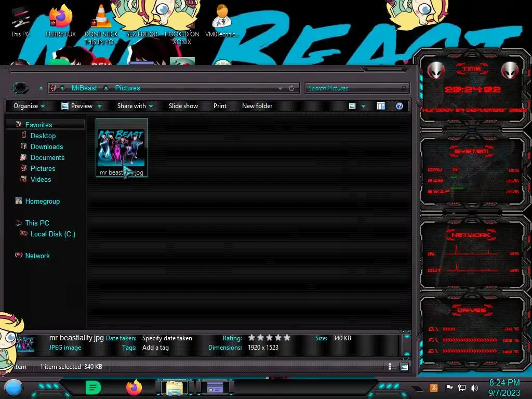This screenshot has height=399, width=532.
Task: Set rating to three stars
Action: click(270, 338)
